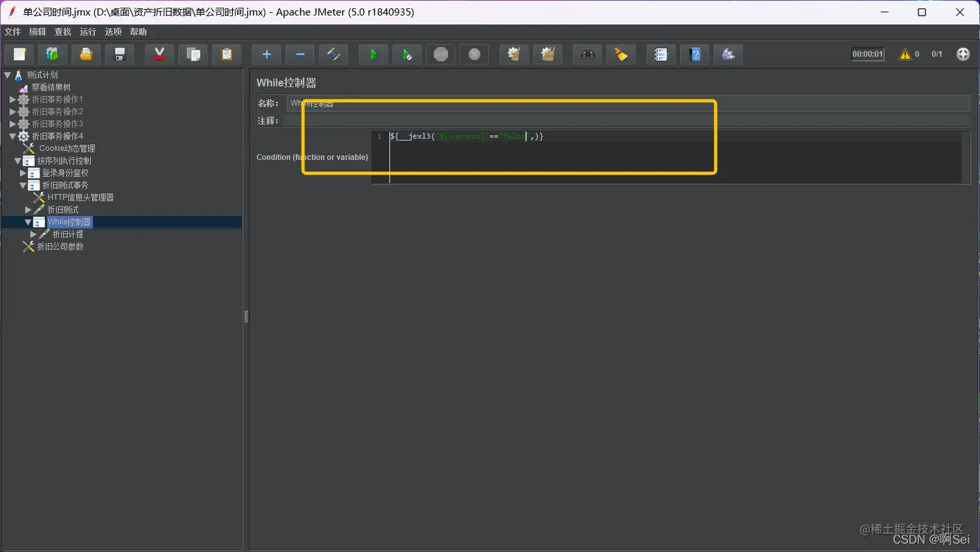
Task: Click the 名称 name input field
Action: coord(628,104)
